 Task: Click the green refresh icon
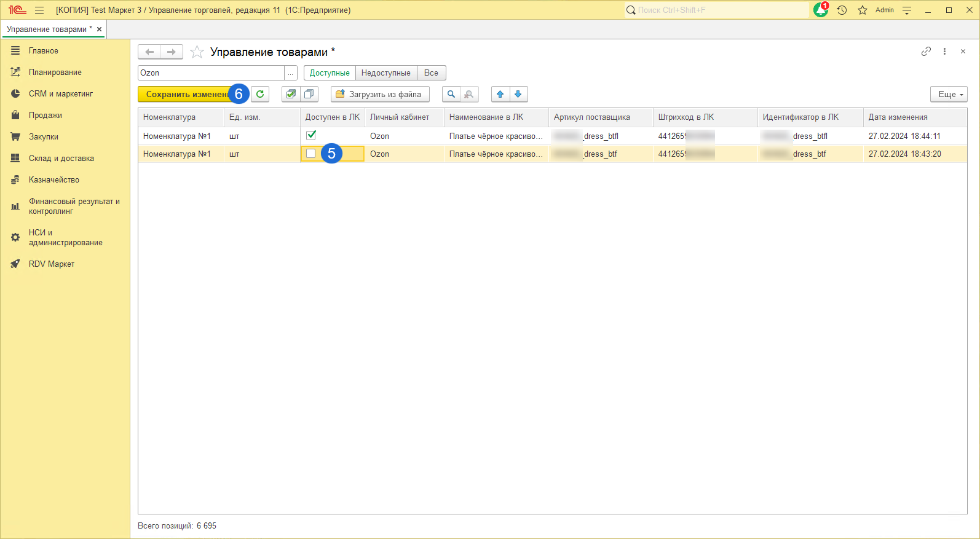(260, 94)
